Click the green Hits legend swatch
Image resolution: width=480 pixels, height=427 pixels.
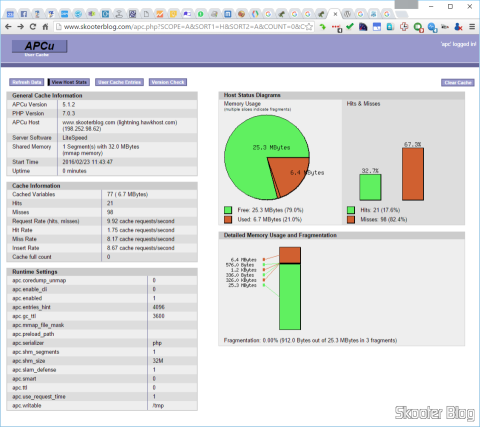tap(351, 210)
